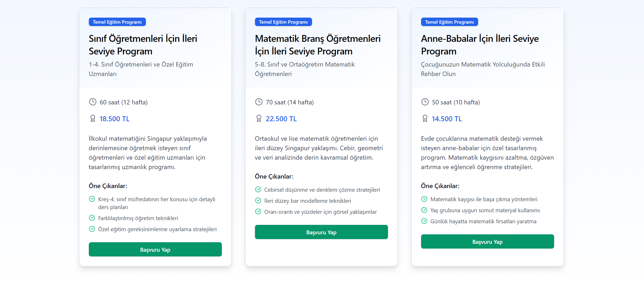Toggle the check beside Matematik kaygısı ile başa çıkma
The height and width of the screenshot is (283, 644).
pyautogui.click(x=424, y=199)
